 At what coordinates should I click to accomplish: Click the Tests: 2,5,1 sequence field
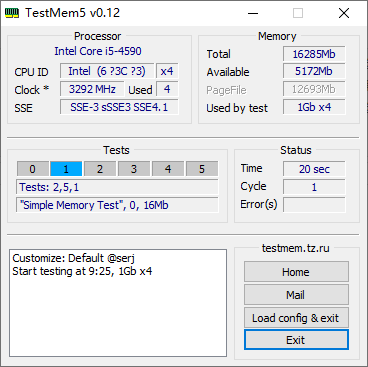tap(117, 187)
